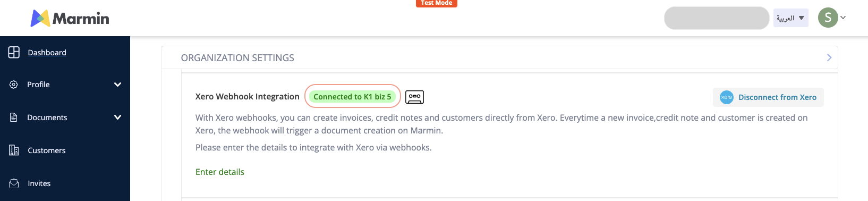This screenshot has height=201, width=868.
Task: Click the Connected to K1 biz 5 badge
Action: point(352,96)
